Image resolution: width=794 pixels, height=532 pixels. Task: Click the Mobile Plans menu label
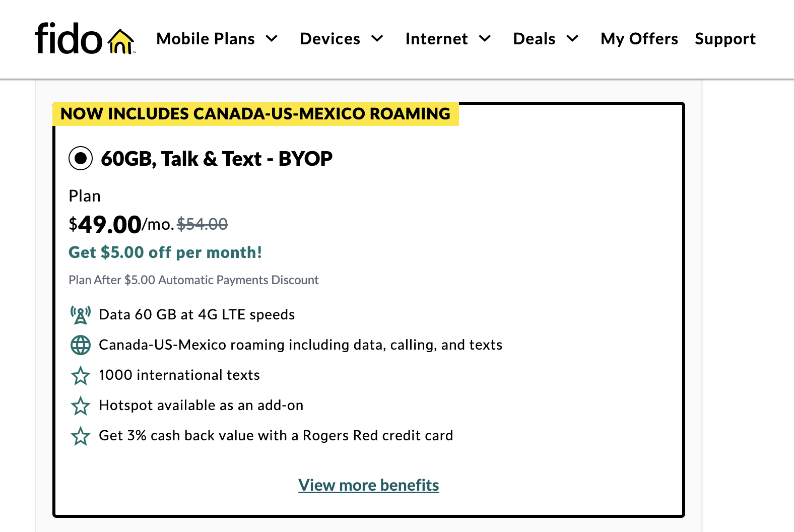[x=206, y=39]
